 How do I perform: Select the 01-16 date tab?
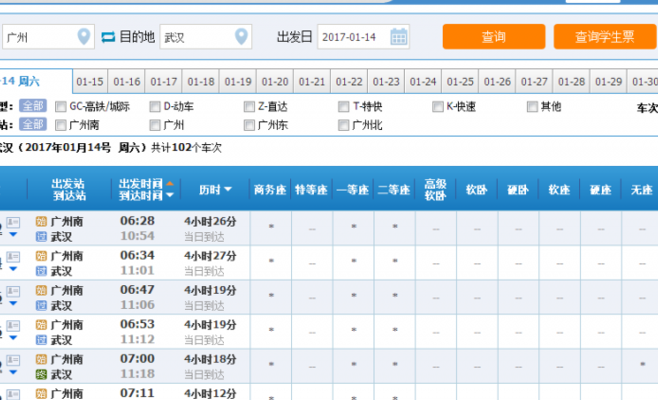tap(127, 81)
